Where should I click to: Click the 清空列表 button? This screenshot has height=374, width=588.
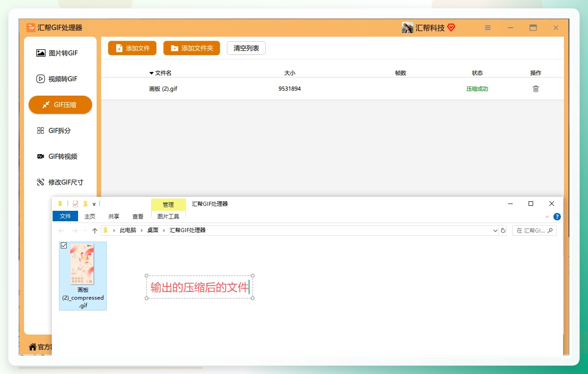[246, 48]
